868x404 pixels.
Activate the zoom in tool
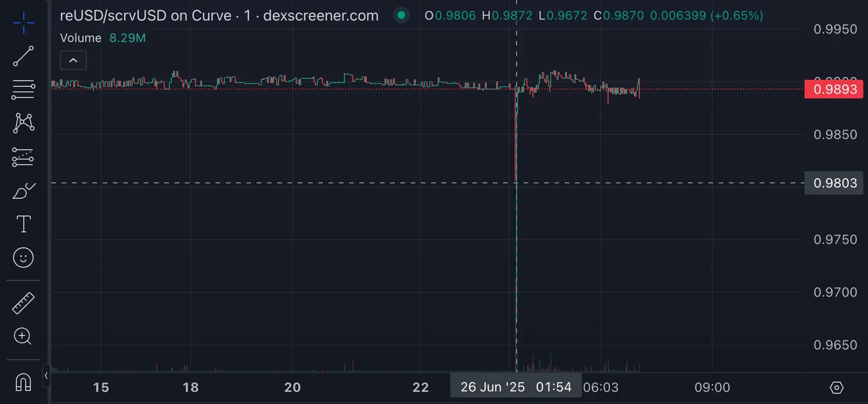click(x=23, y=336)
